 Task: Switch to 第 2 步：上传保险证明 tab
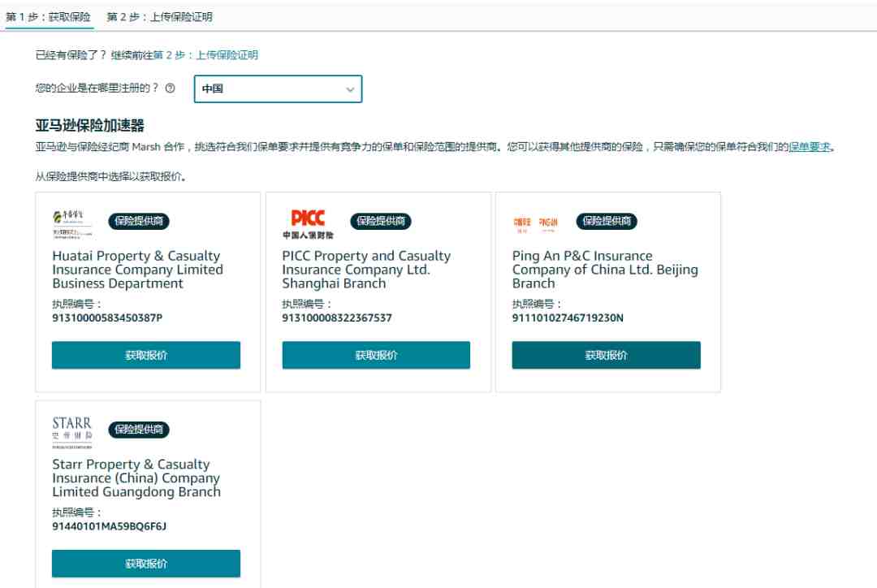159,17
